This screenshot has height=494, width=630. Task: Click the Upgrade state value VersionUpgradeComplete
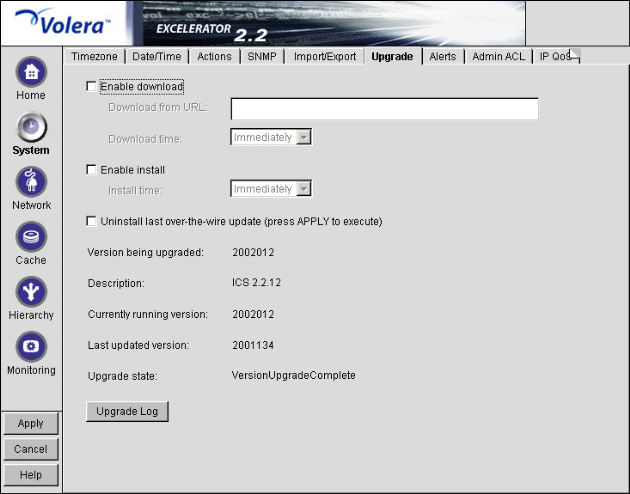[x=294, y=376]
